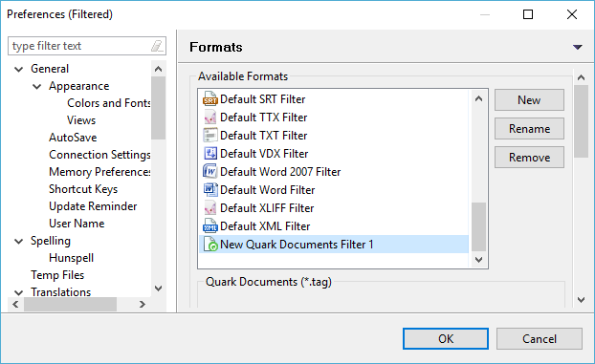This screenshot has width=595, height=364.
Task: Click the Default TTX Filter icon
Action: (209, 118)
